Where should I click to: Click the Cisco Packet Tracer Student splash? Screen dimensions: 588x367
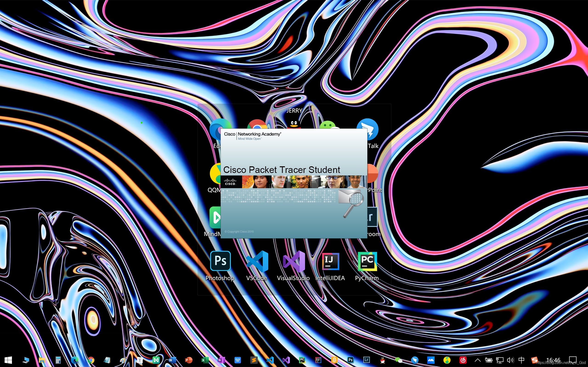(294, 183)
